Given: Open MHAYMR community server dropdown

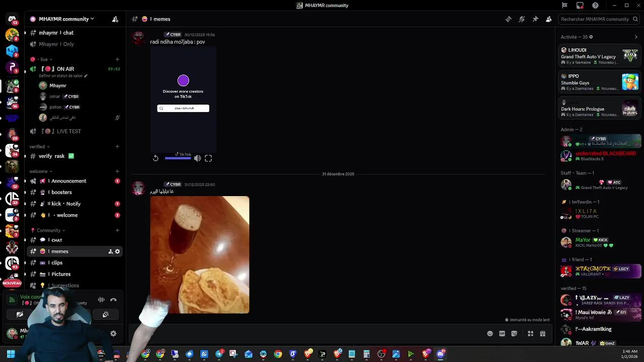Looking at the screenshot, I should coord(66,19).
